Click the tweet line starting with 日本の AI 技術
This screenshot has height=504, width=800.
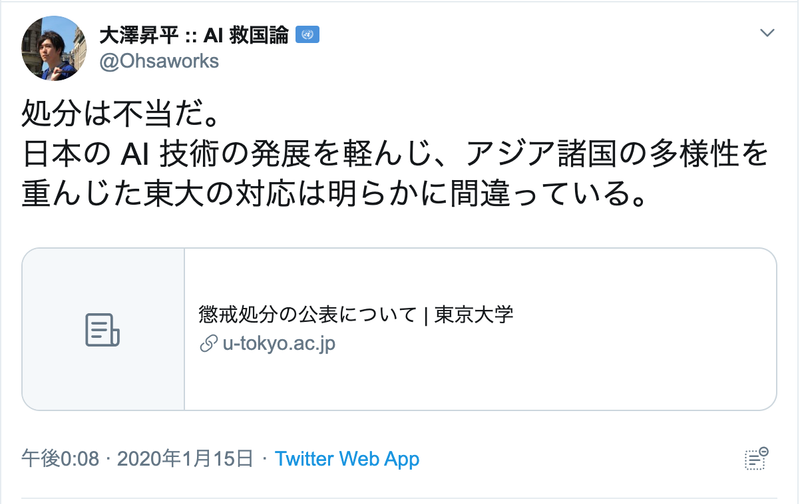point(395,153)
